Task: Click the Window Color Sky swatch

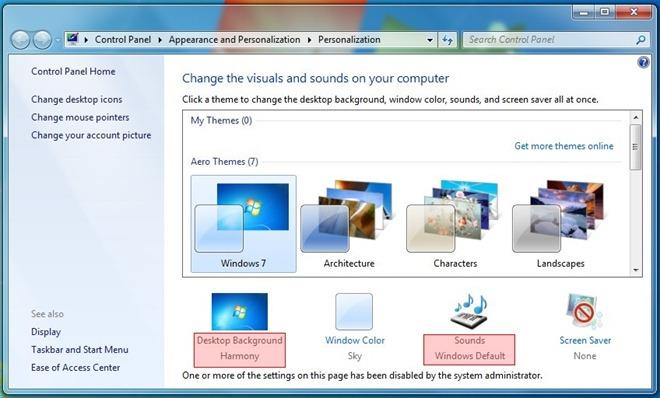Action: (354, 312)
